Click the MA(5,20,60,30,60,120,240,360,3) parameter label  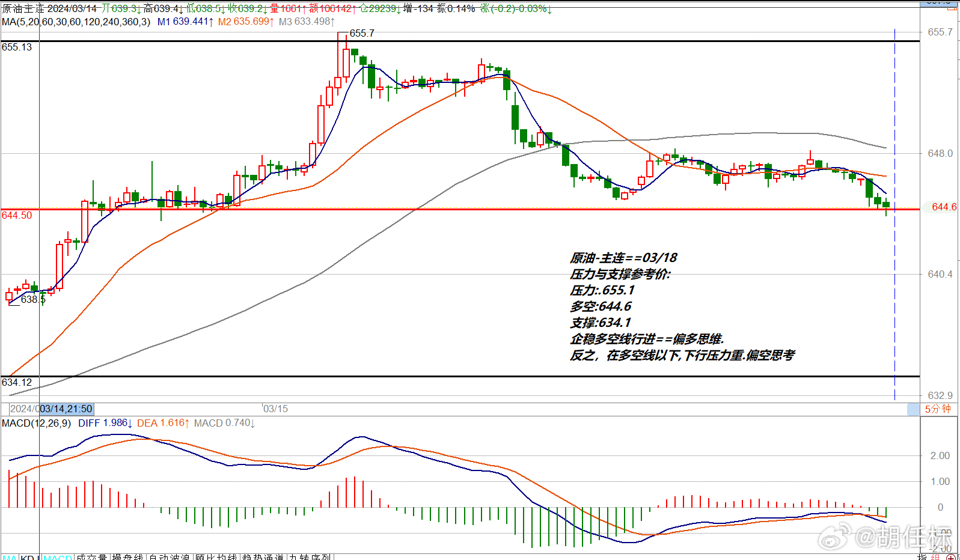pos(76,22)
